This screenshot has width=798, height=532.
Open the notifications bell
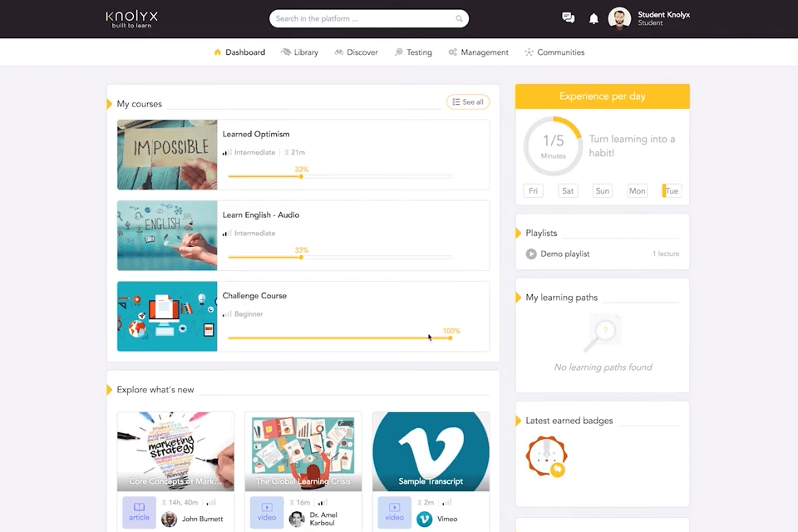click(594, 19)
